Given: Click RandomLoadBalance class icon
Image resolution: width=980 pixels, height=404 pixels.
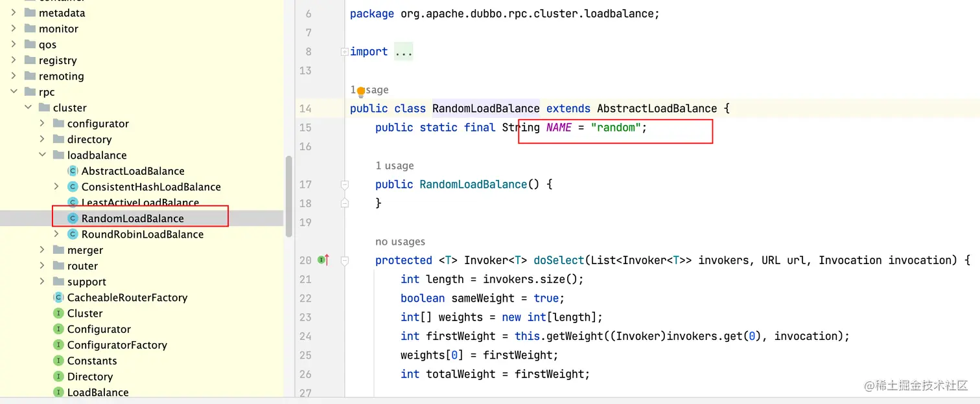Looking at the screenshot, I should point(73,218).
